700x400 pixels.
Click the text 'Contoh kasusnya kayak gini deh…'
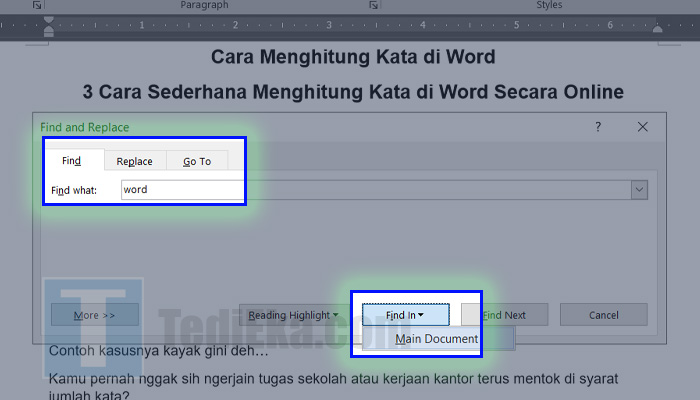click(158, 351)
